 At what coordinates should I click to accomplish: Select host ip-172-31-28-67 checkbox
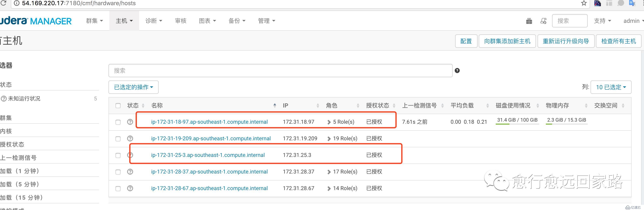point(118,188)
